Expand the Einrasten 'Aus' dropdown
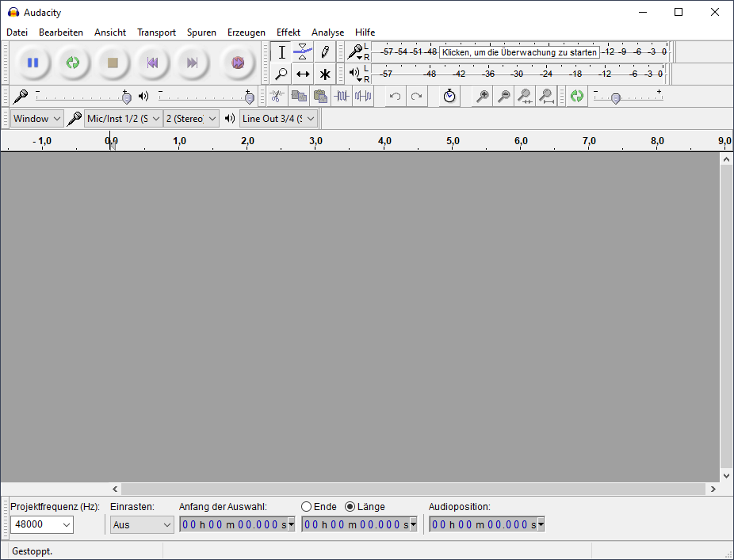This screenshot has width=734, height=560. click(142, 524)
